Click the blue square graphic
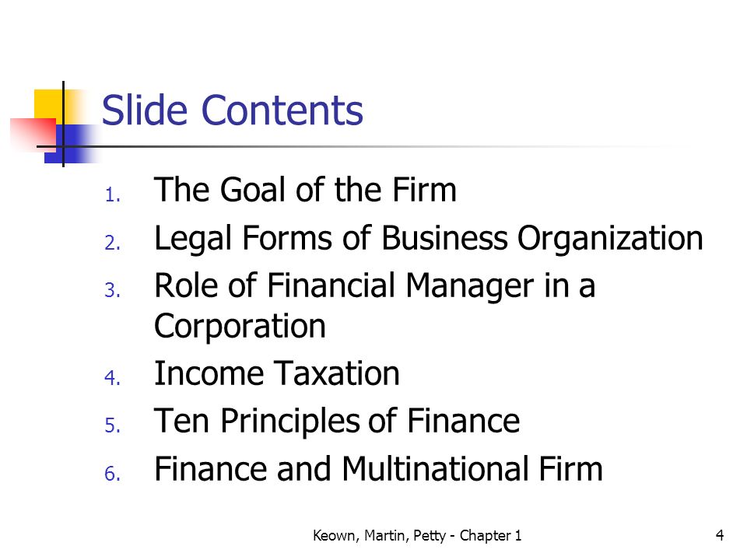This screenshot has height=560, width=747. click(72, 144)
